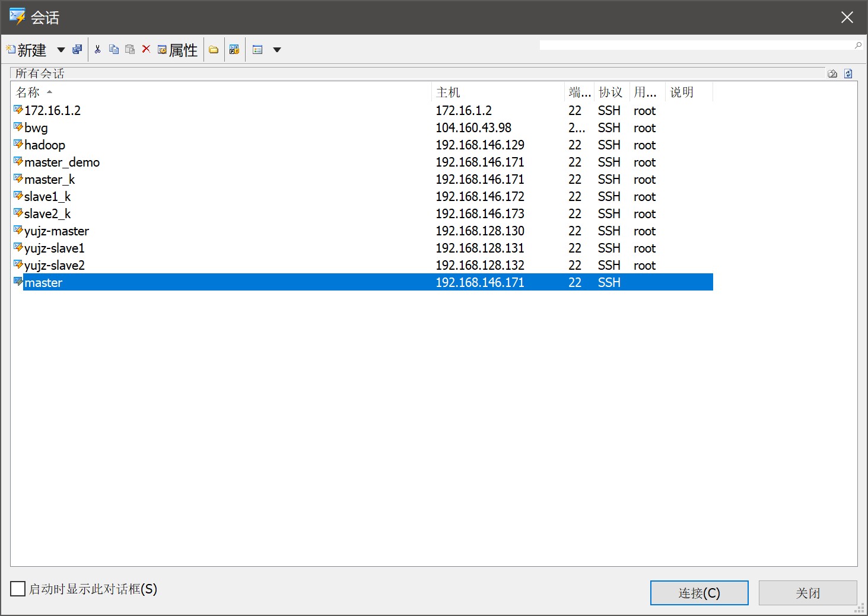Click the 主机 column header
868x616 pixels.
pos(448,92)
